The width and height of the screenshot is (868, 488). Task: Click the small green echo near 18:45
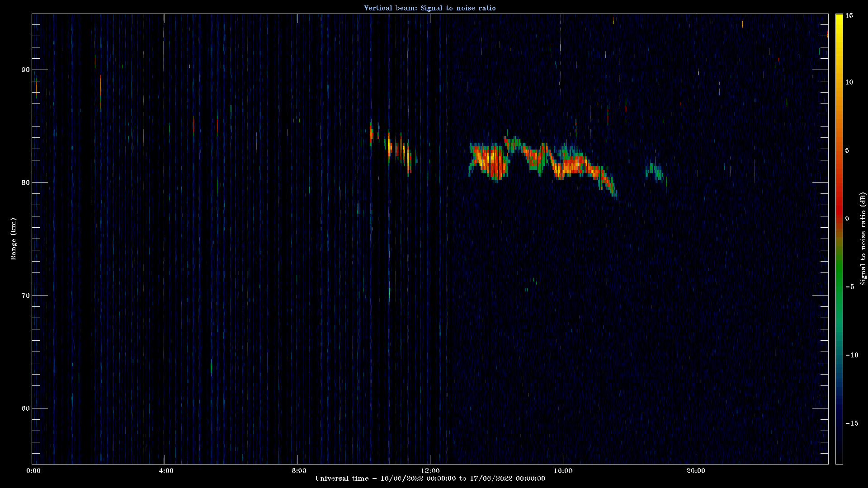coord(655,172)
